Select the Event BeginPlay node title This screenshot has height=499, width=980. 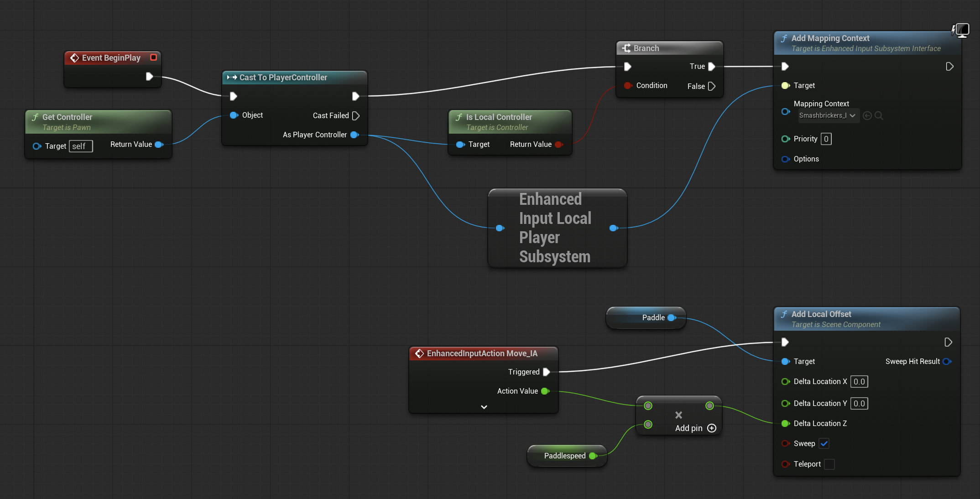point(111,58)
